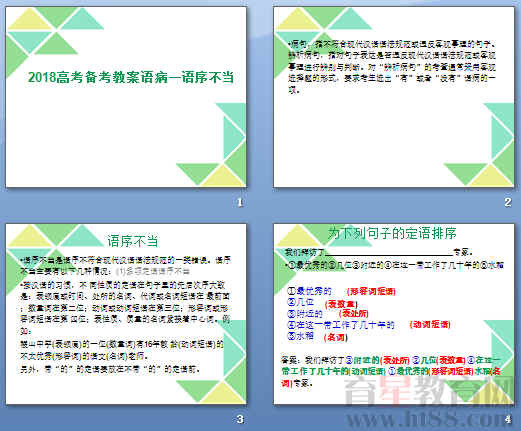Viewport: 521px width, 431px height.
Task: Select slide 3 thumbnail titled 语序不当
Action: pos(126,314)
